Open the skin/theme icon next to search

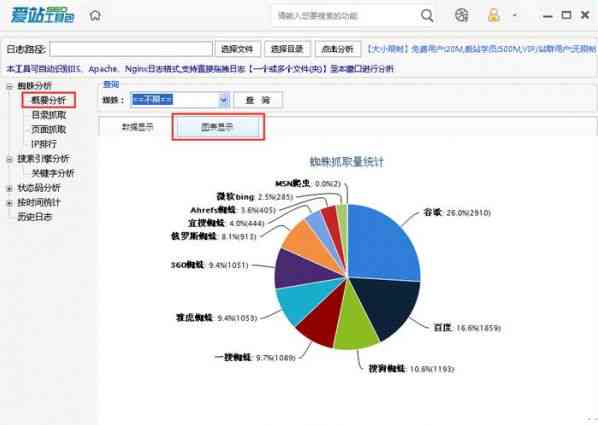click(461, 16)
